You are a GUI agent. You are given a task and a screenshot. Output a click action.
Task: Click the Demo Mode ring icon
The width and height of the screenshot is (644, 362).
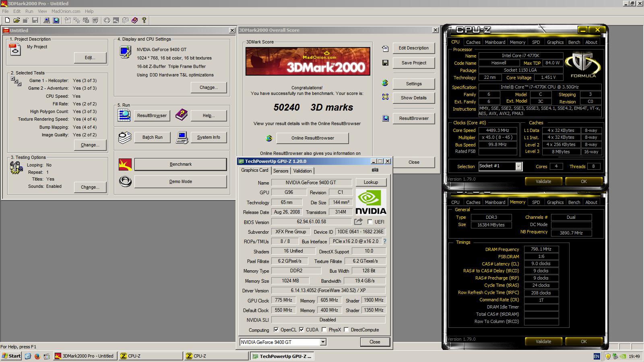[125, 182]
